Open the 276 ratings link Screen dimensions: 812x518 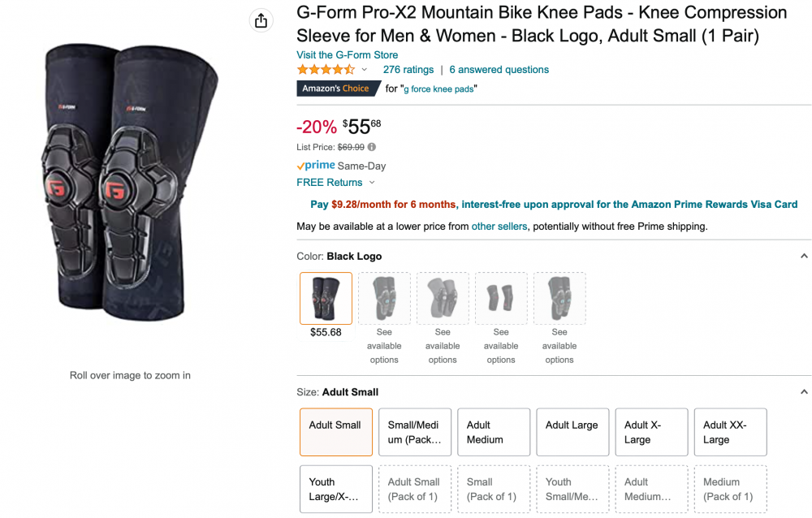coord(408,69)
